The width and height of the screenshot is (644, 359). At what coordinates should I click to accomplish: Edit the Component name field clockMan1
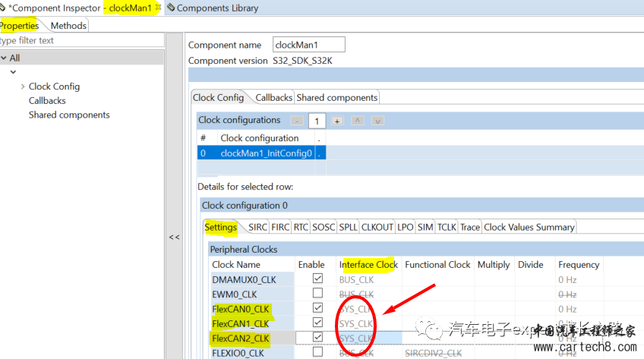309,45
